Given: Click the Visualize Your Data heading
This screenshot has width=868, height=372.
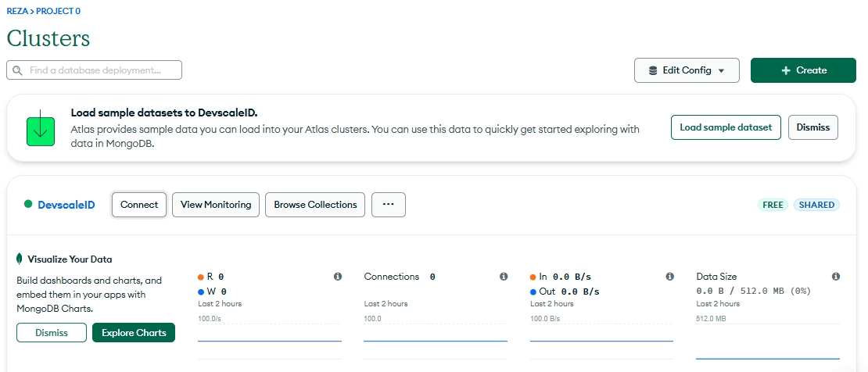Looking at the screenshot, I should [70, 259].
